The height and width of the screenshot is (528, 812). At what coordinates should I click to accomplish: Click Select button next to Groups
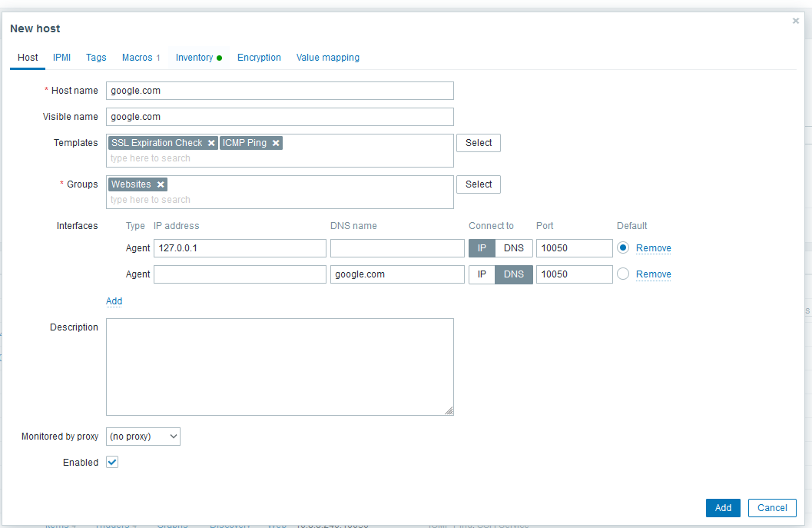(479, 184)
